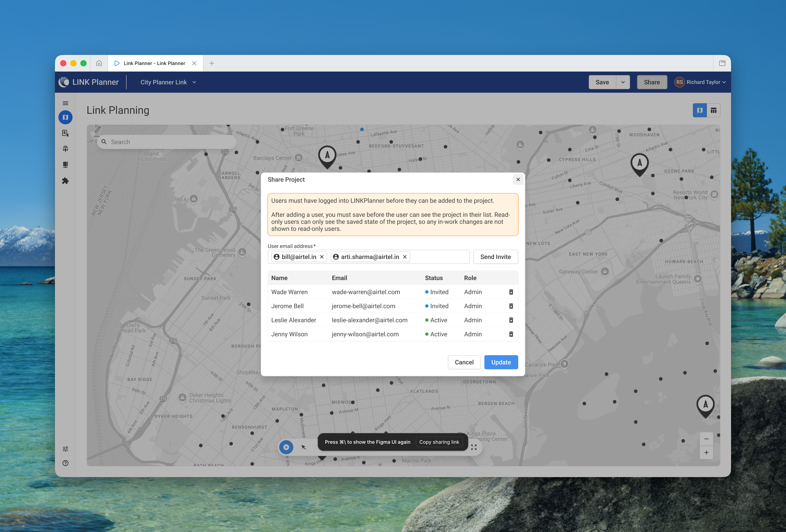Click the Status column header

(x=434, y=278)
